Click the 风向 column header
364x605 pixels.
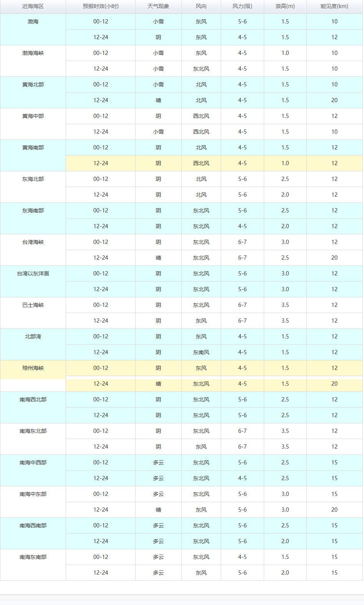[x=201, y=6]
